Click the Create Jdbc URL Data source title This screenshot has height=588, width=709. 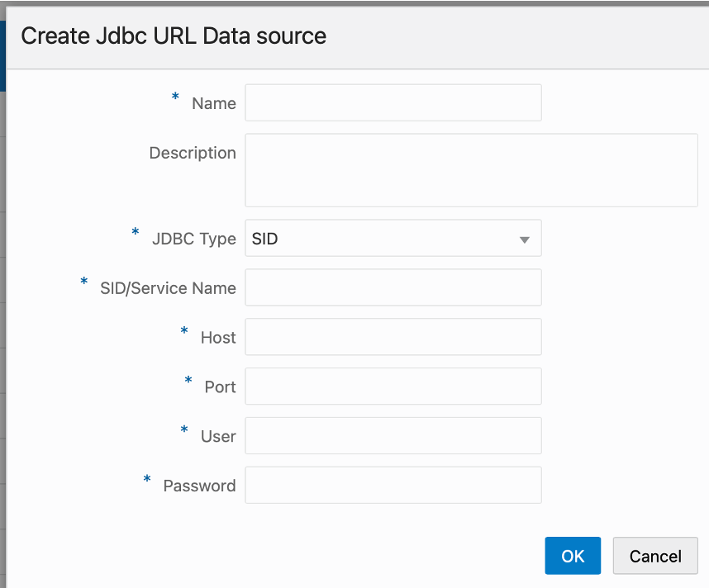(x=174, y=36)
